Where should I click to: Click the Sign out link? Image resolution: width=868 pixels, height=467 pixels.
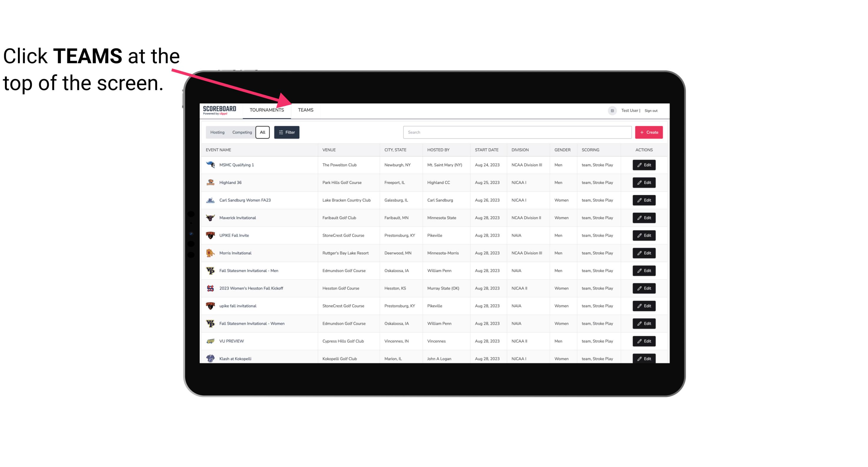[651, 110]
